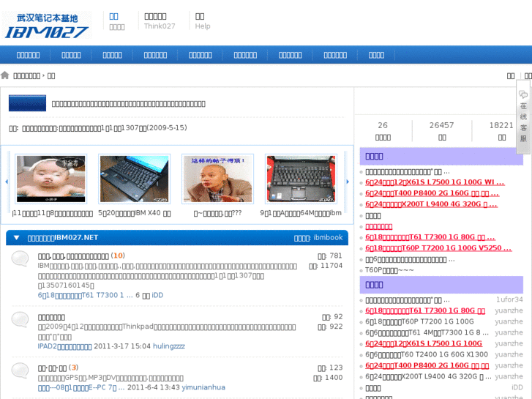This screenshot has height=399, width=532.
Task: Open red T400 P8400 2G 160G link in top list
Action: 432,193
